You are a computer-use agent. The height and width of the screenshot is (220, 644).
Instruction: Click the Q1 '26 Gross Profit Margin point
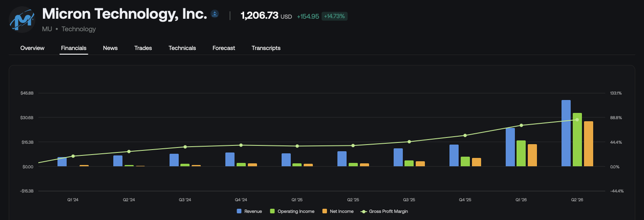[521, 126]
